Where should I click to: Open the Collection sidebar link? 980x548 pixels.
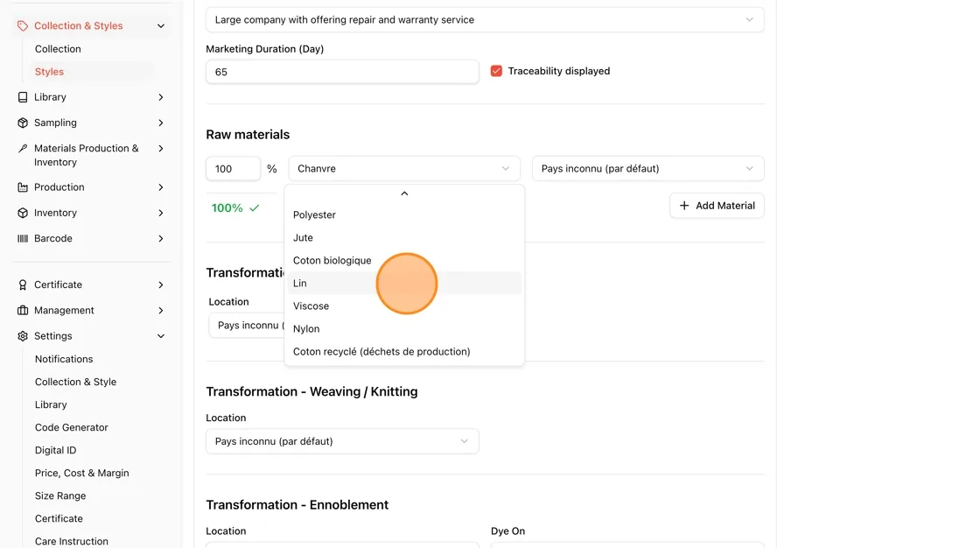[x=58, y=49]
